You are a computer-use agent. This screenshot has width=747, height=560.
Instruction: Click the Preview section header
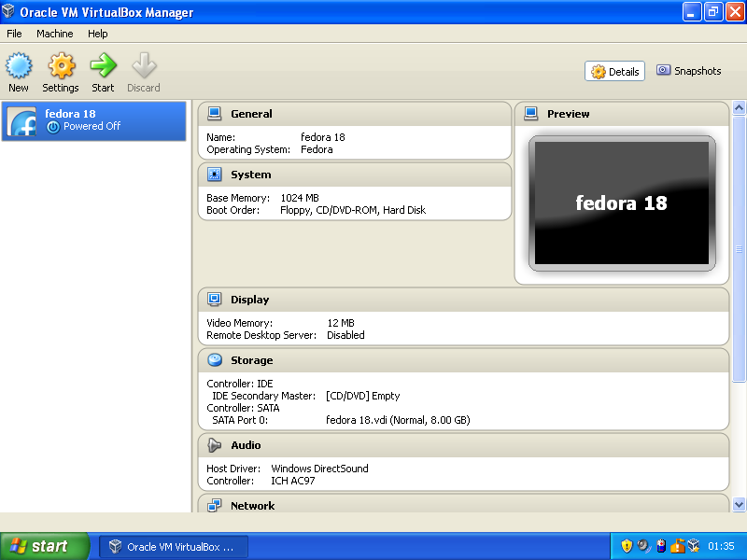point(568,114)
